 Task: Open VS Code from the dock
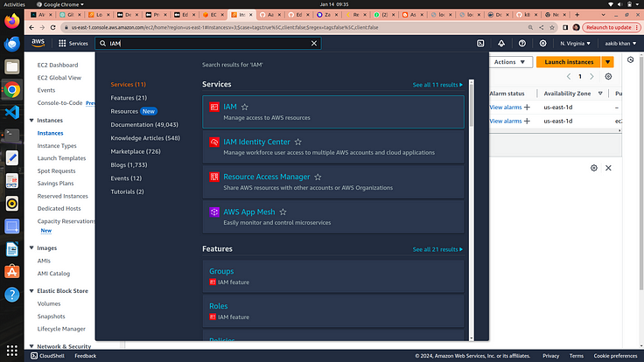12,112
